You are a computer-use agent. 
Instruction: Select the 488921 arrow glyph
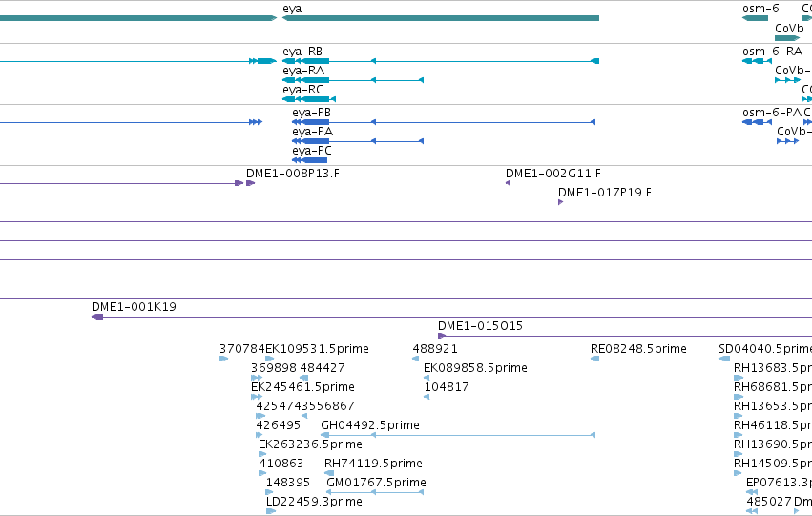[415, 359]
